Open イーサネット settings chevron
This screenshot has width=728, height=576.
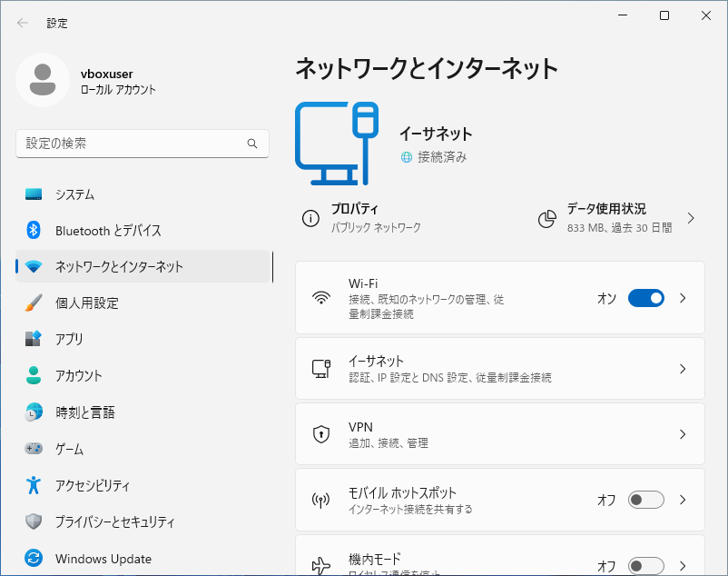[x=683, y=369]
